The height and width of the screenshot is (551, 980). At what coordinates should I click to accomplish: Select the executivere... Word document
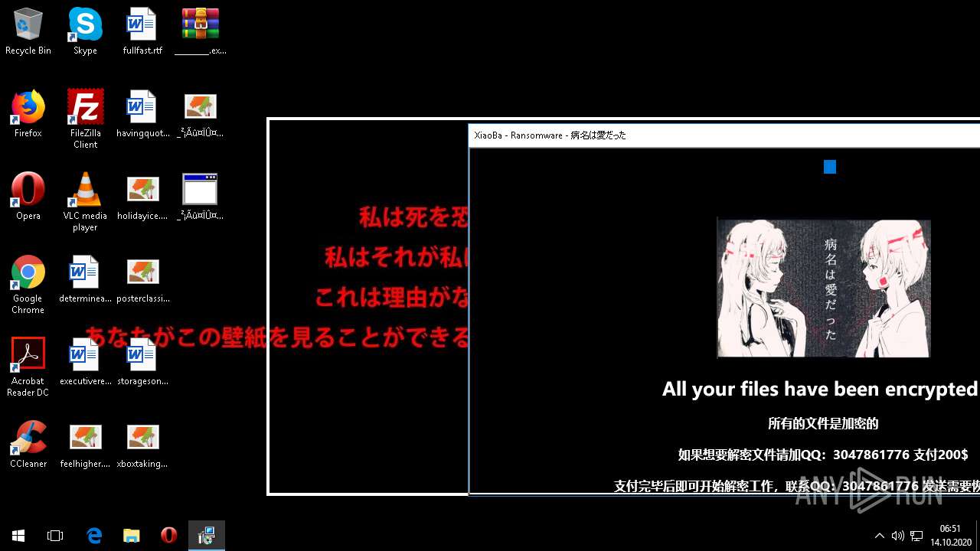pos(85,362)
